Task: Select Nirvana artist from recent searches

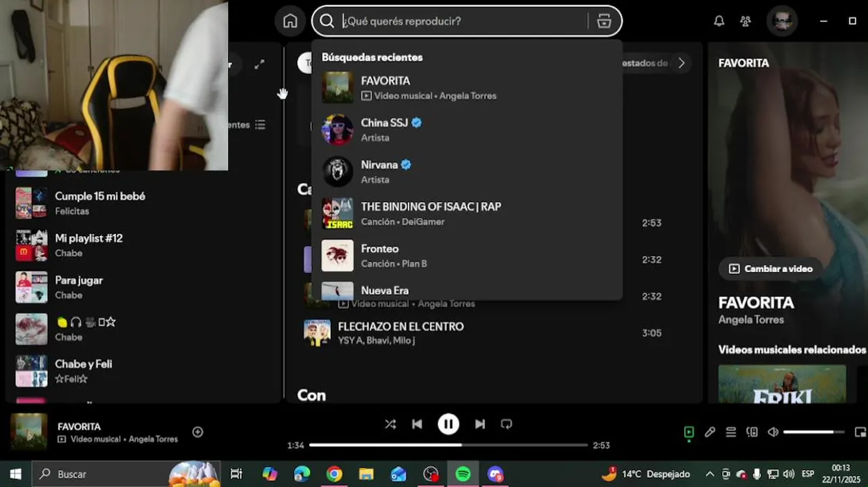Action: click(466, 171)
